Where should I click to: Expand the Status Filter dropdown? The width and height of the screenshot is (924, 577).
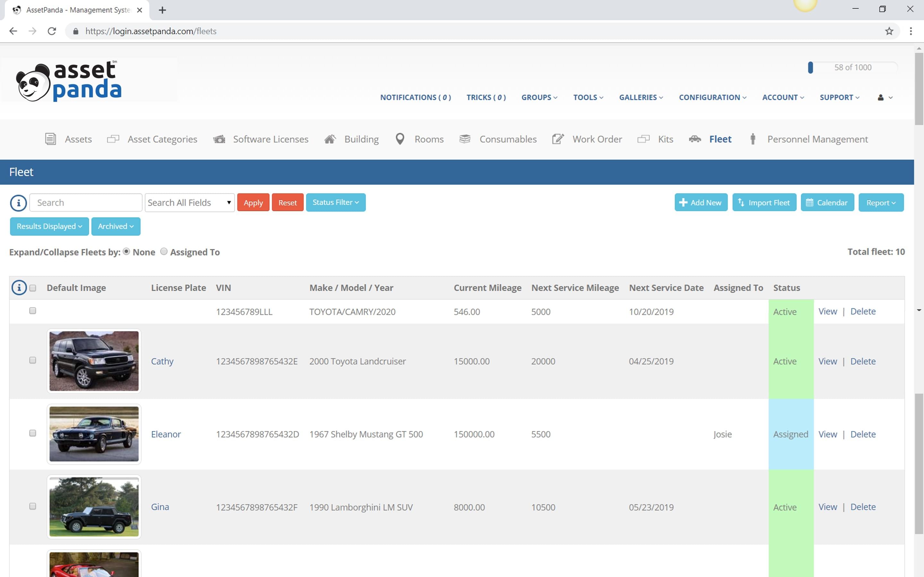coord(335,203)
